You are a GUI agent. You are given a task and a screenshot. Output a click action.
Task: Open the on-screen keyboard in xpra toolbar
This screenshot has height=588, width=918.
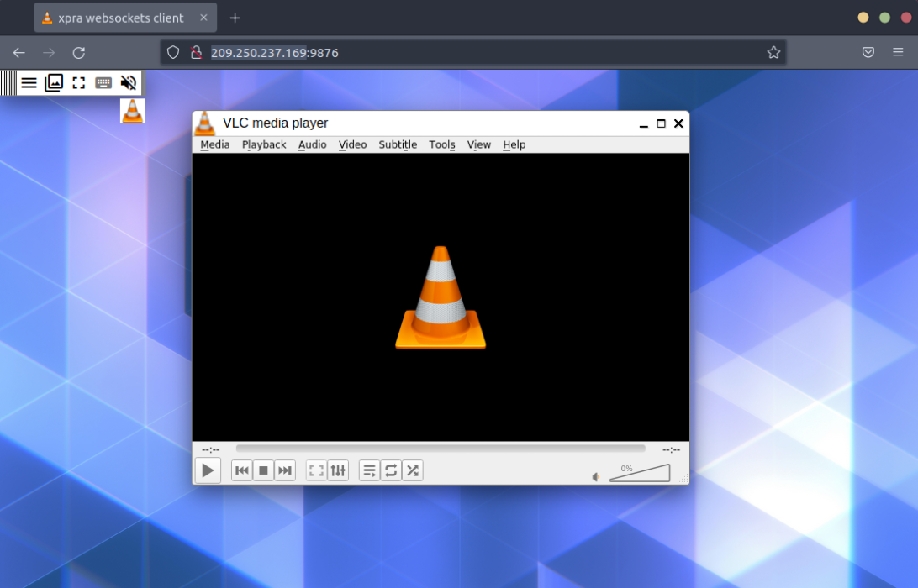pos(103,82)
